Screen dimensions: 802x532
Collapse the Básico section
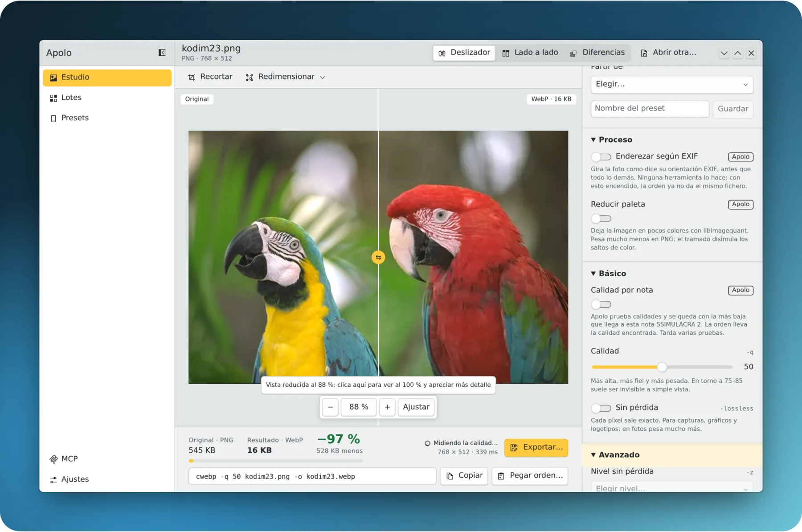609,274
